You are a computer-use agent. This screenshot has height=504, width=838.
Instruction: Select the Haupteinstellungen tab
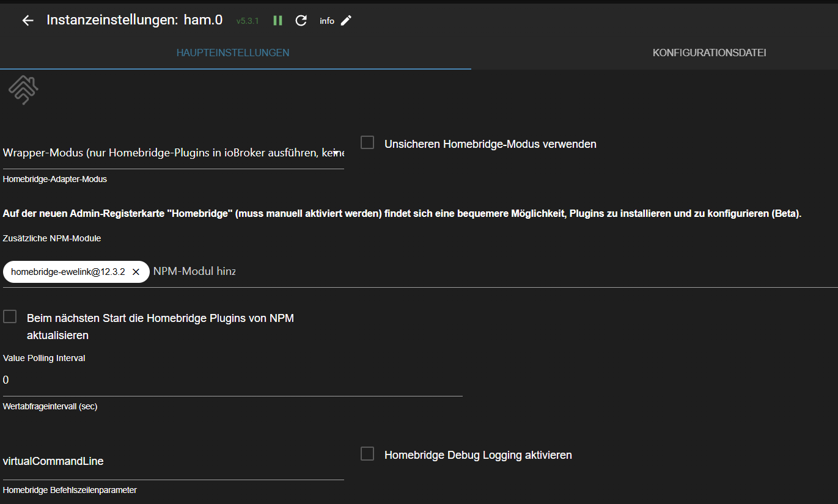(x=233, y=53)
